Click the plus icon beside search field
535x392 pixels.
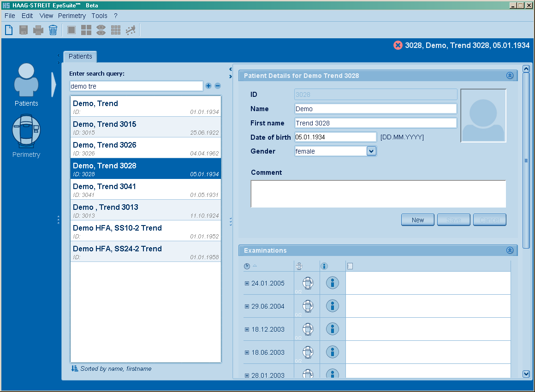tap(208, 86)
